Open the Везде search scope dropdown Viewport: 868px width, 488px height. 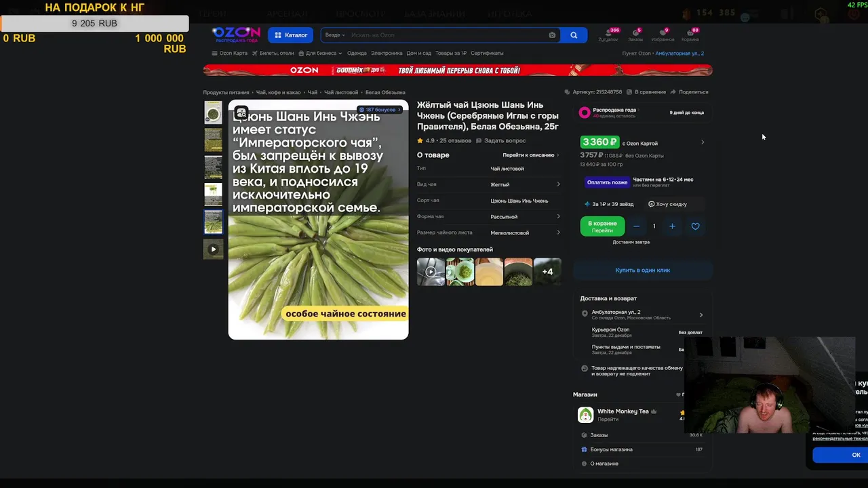click(335, 35)
